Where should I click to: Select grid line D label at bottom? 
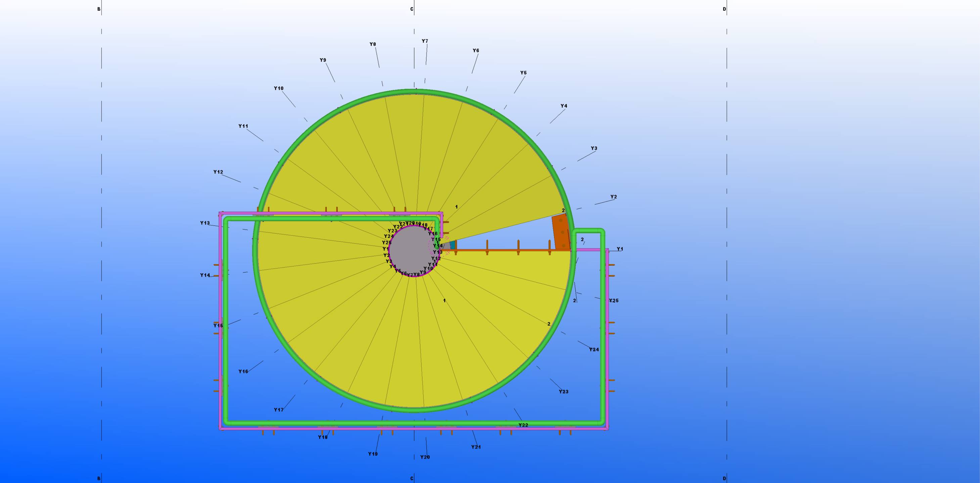coord(724,478)
